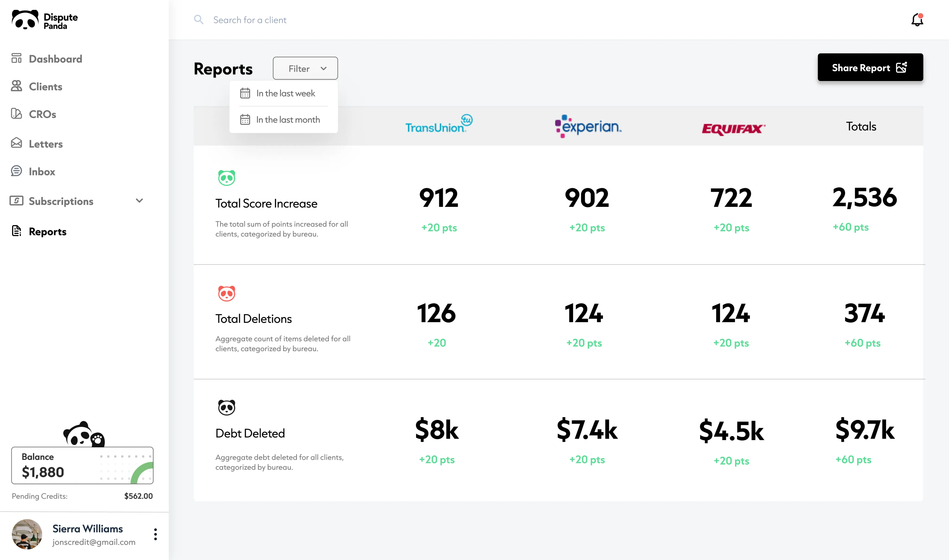Click the black panda Debt Deleted icon
Viewport: 949px width, 560px height.
click(227, 408)
